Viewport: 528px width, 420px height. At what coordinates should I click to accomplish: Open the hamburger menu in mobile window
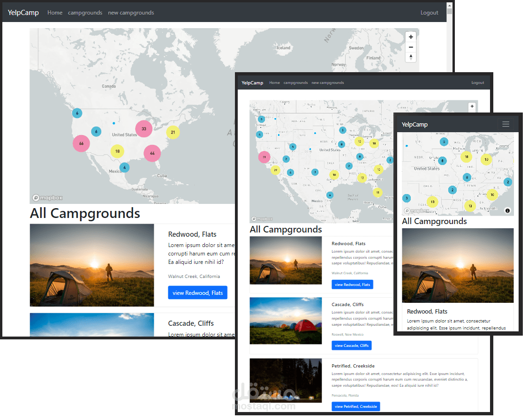505,124
